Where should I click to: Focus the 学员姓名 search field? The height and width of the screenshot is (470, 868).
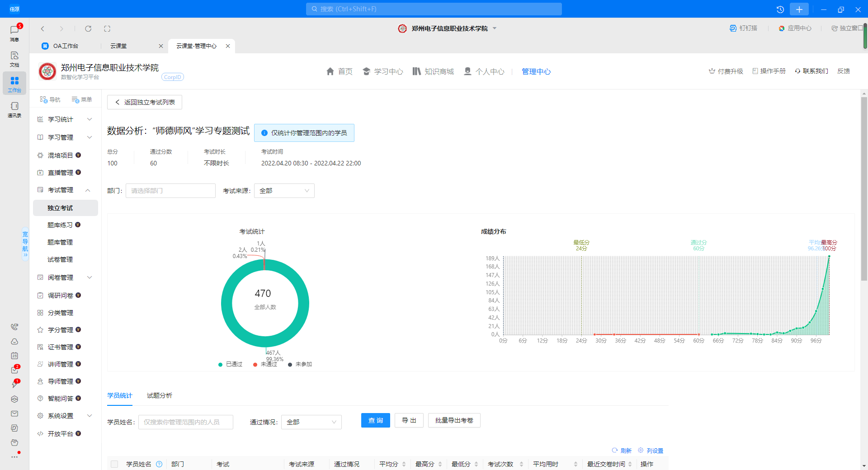(186, 422)
